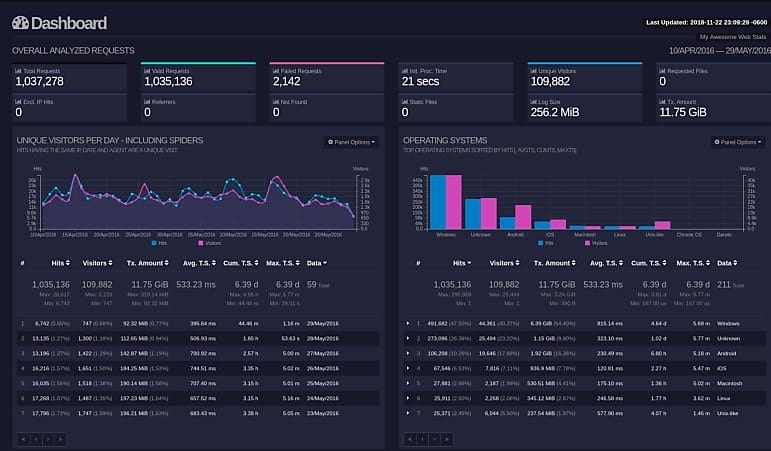Go to last page of Unique Visitors table
This screenshot has width=771, height=451.
click(60, 439)
